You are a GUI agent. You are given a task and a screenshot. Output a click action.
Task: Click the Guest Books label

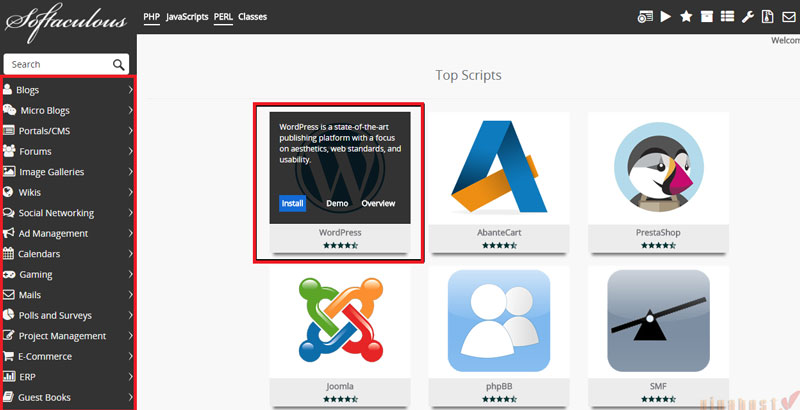click(x=44, y=397)
